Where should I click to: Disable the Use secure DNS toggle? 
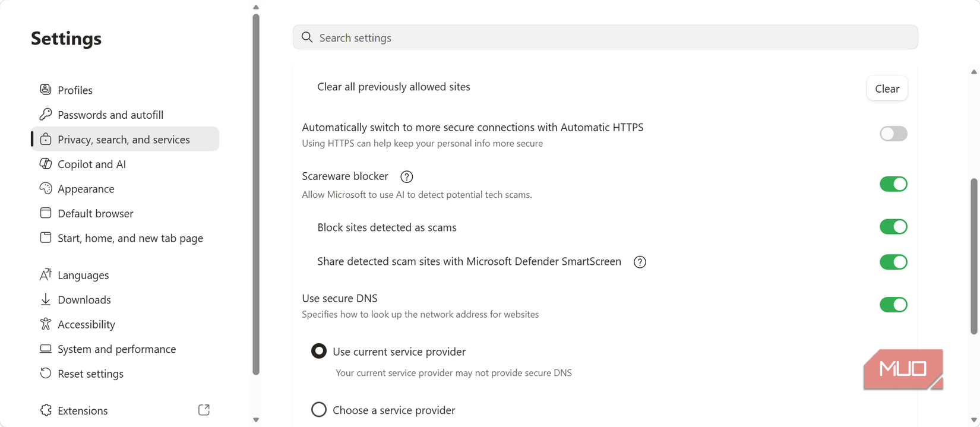click(x=893, y=305)
